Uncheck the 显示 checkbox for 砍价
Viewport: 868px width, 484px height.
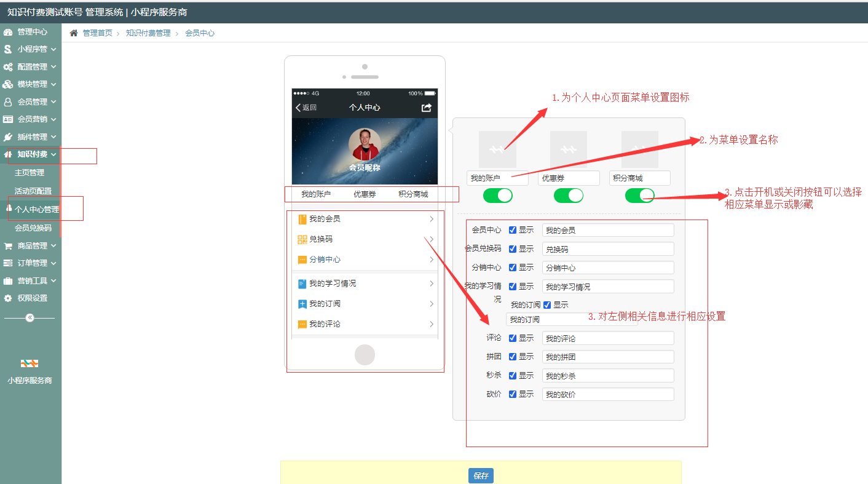pos(513,394)
